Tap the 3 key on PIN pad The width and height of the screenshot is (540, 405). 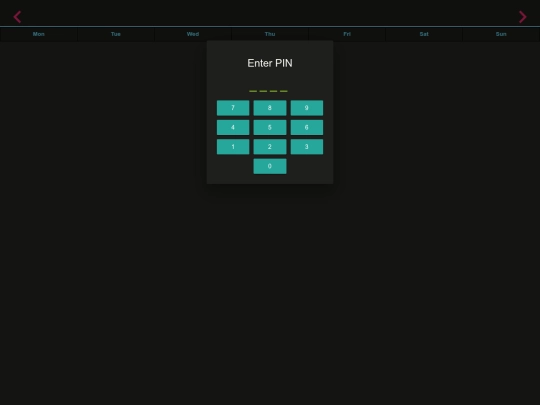(x=307, y=147)
